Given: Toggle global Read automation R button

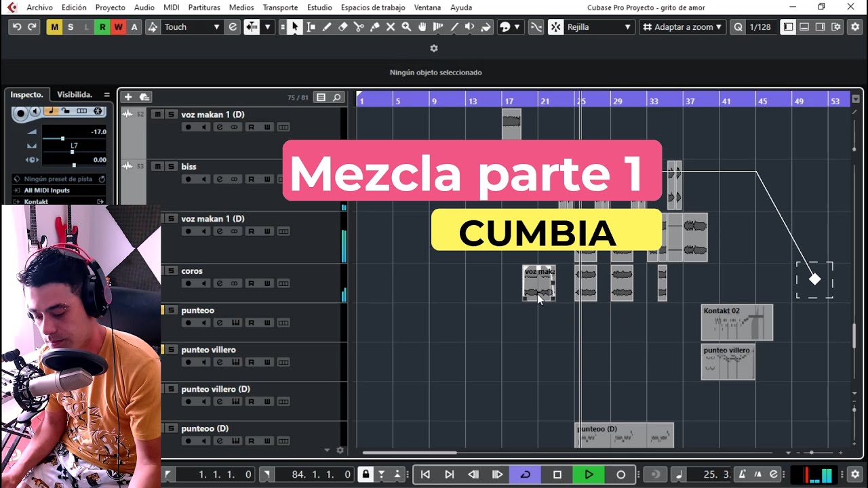Looking at the screenshot, I should [x=102, y=27].
